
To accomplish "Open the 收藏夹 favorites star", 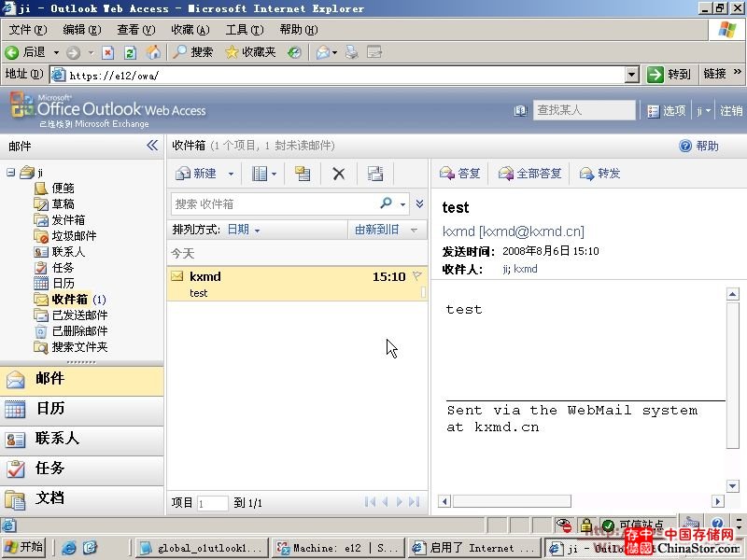I will [250, 52].
